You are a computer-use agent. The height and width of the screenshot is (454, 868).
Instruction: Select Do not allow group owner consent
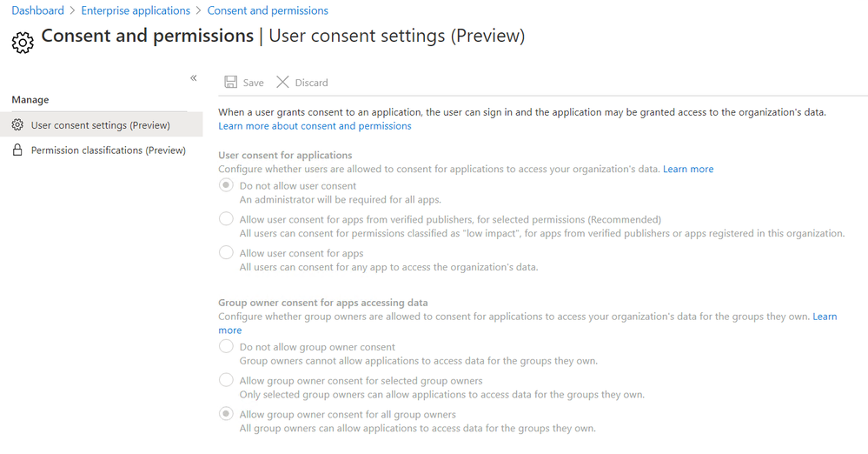pyautogui.click(x=226, y=347)
